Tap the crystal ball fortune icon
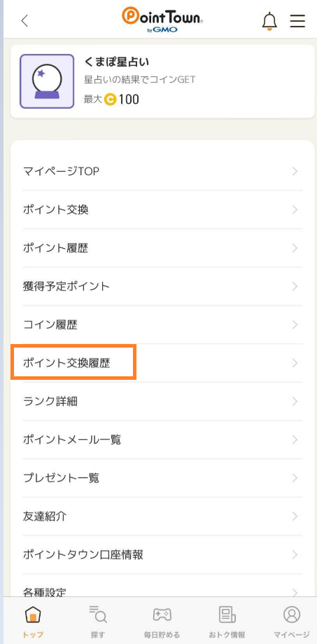This screenshot has height=644, width=317. (47, 81)
